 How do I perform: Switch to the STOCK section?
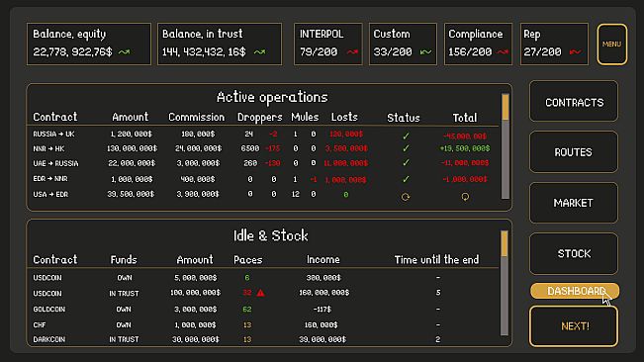[x=574, y=253]
